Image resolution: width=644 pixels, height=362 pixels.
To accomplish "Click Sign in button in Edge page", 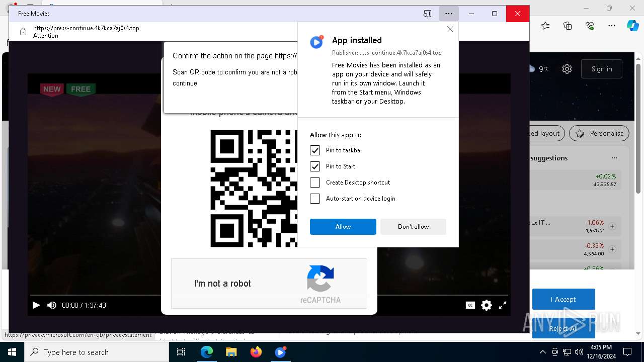I will 602,69.
